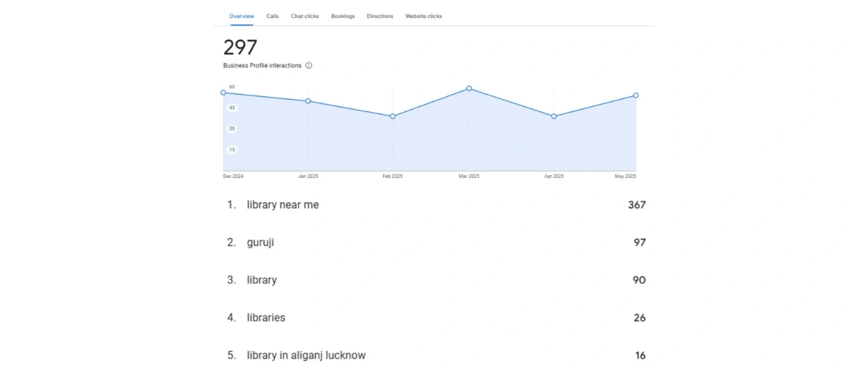The width and height of the screenshot is (868, 375).
Task: Click the May 2025 data point
Action: [x=636, y=96]
